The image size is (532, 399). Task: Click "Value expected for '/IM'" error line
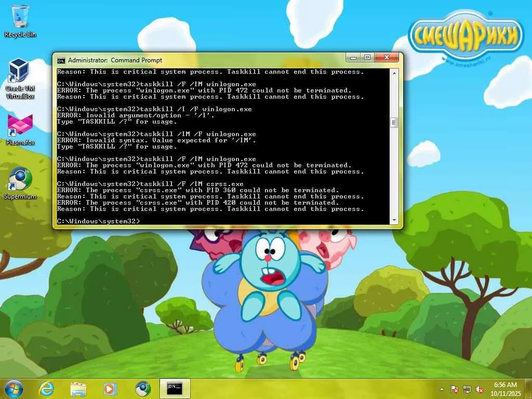coord(156,140)
